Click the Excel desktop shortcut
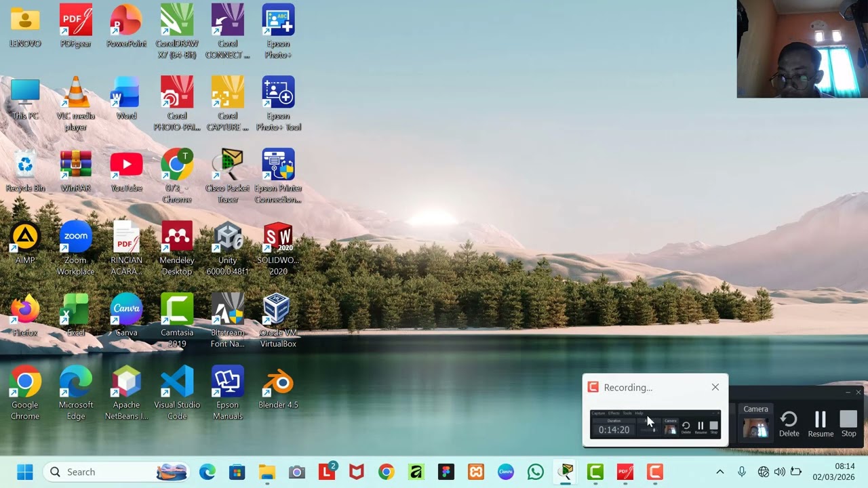The image size is (868, 488). [76, 315]
